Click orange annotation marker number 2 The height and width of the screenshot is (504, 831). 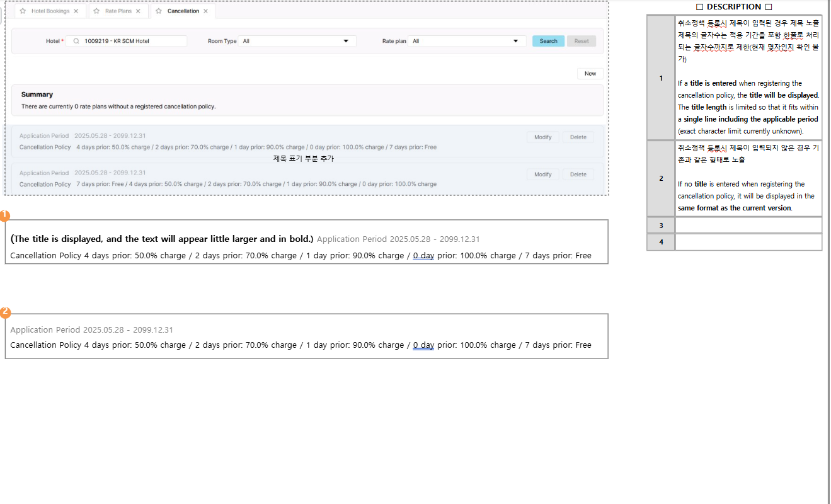coord(5,312)
